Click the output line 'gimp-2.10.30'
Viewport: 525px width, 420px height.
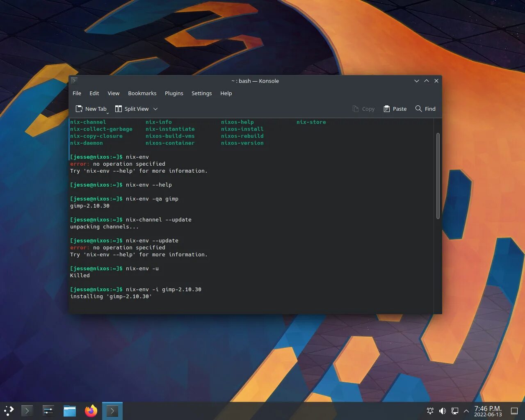pyautogui.click(x=90, y=205)
